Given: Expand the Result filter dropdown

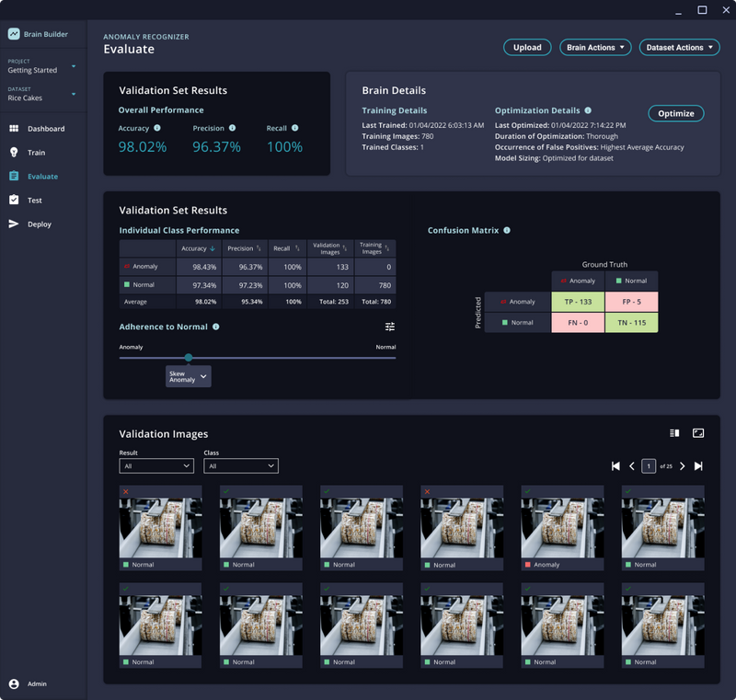Looking at the screenshot, I should pos(156,466).
